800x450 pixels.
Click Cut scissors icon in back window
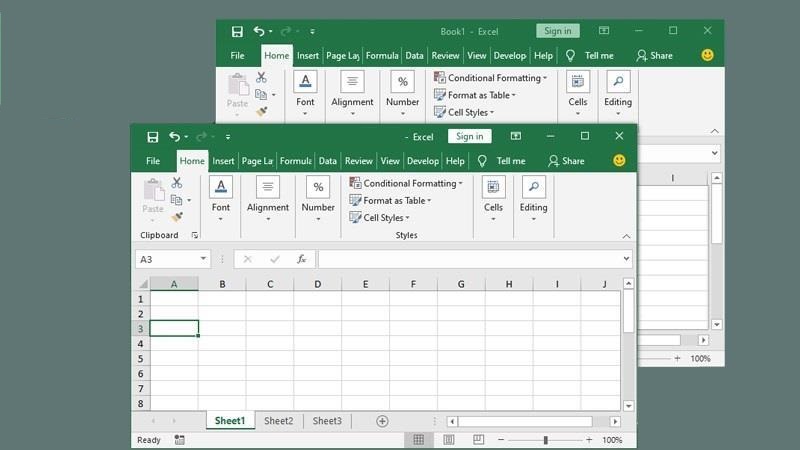261,77
